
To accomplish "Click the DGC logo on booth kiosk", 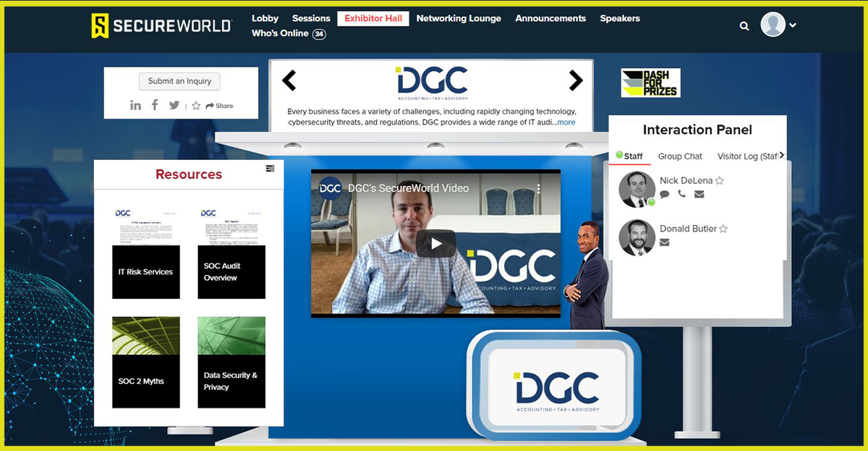I will 557,391.
